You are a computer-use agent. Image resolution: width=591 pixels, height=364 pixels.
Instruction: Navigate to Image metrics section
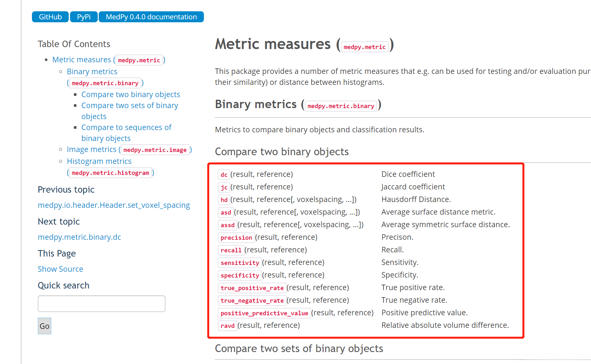point(91,149)
